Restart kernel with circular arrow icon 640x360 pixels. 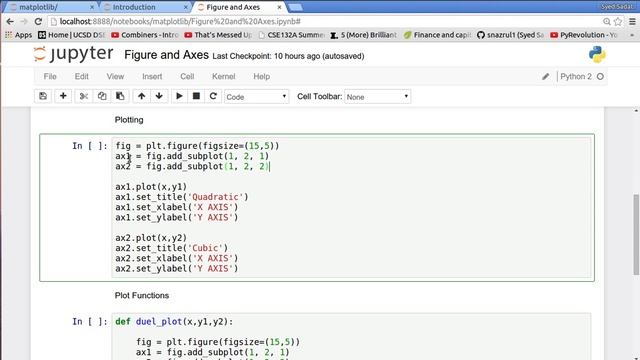click(x=213, y=96)
